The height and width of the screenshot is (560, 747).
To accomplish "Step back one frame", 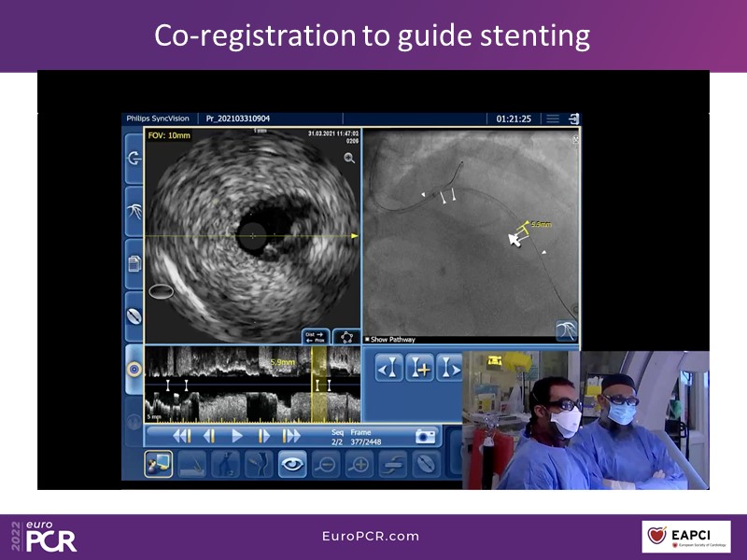I will click(209, 436).
